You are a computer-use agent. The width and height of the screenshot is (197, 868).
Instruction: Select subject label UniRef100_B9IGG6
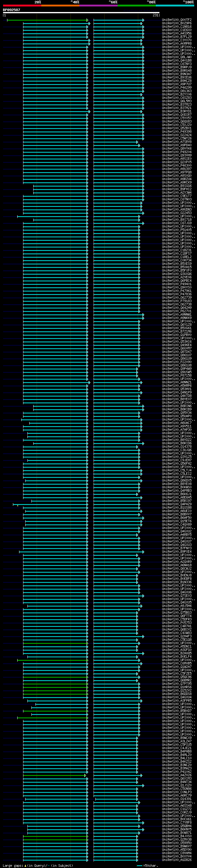coord(177,186)
